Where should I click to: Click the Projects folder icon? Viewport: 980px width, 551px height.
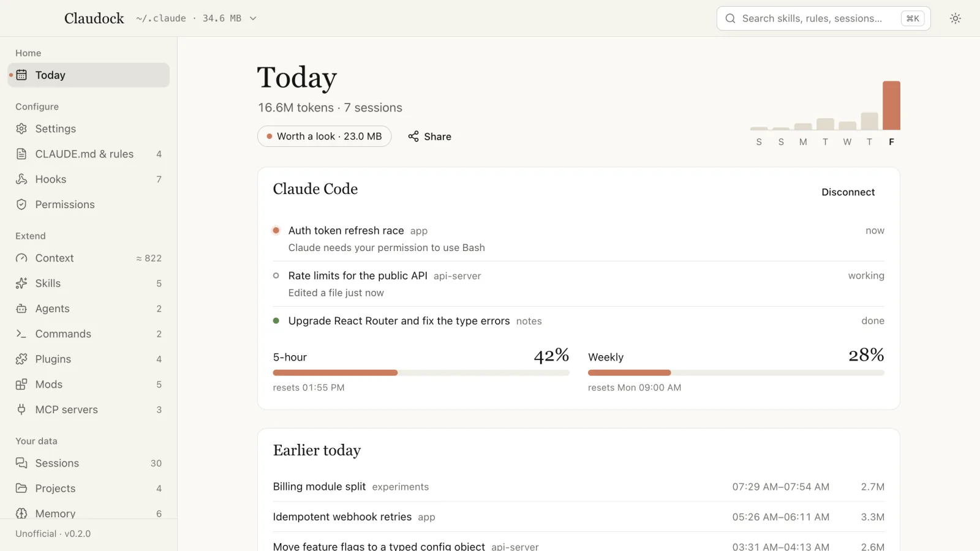[x=21, y=488]
